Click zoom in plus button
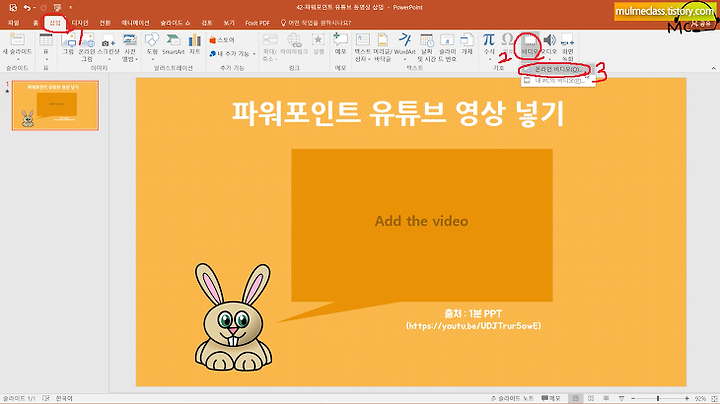 (x=686, y=398)
